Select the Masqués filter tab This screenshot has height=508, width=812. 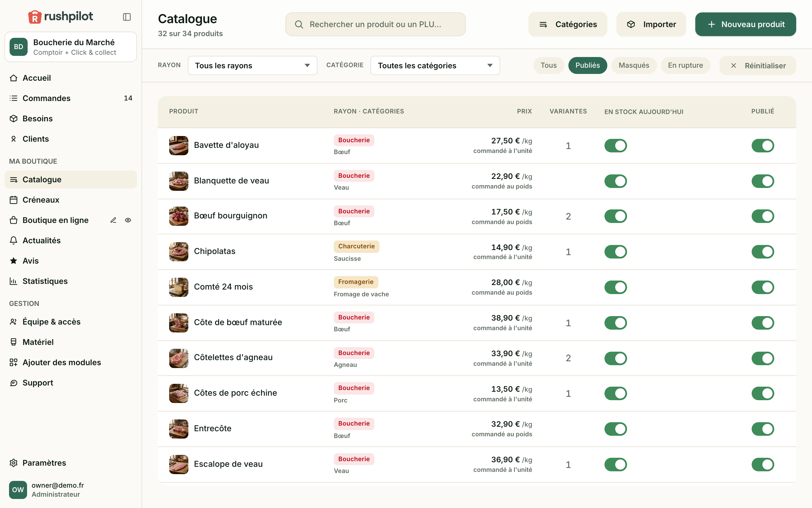634,65
